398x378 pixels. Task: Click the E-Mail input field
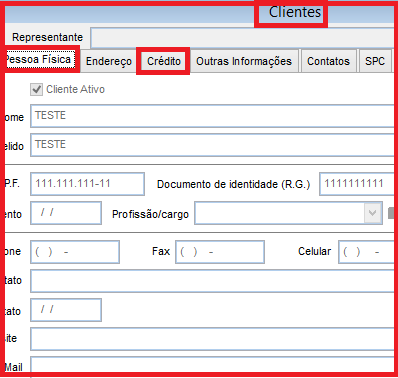(212, 365)
